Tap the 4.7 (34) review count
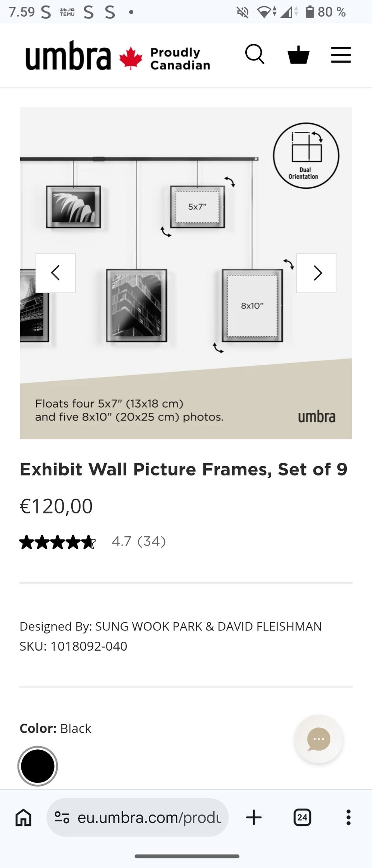The image size is (372, 868). [139, 541]
